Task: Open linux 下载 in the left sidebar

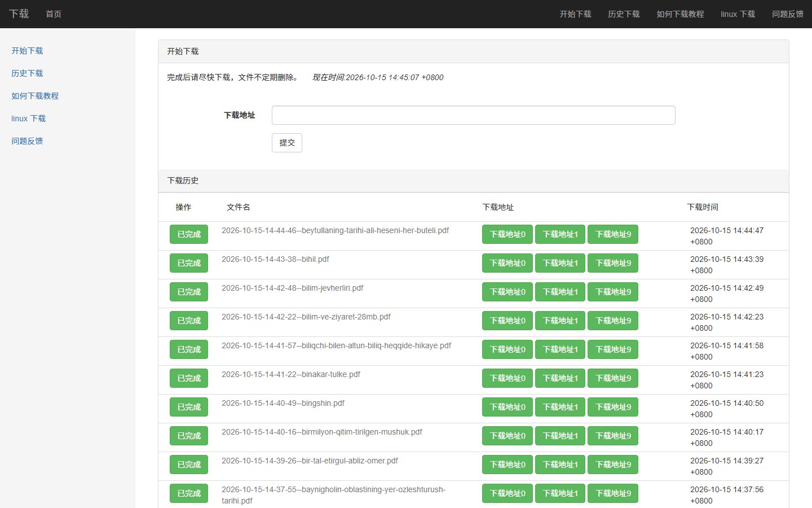Action: (28, 119)
